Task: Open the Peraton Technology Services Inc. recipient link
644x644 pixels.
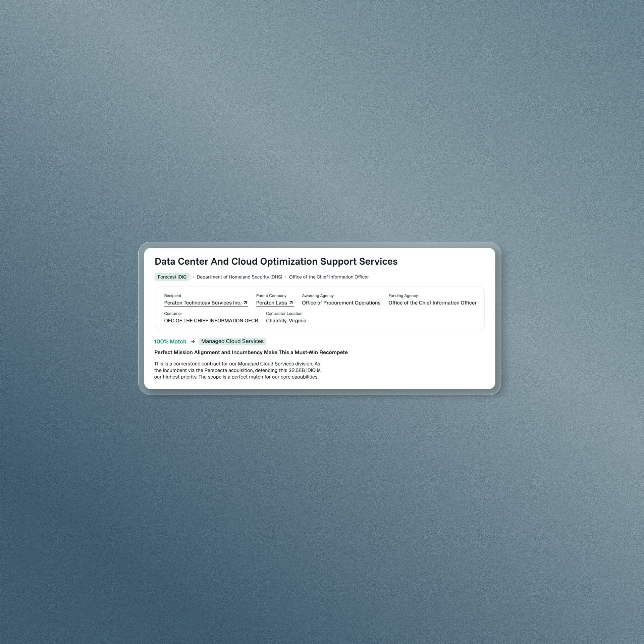Action: pos(203,303)
